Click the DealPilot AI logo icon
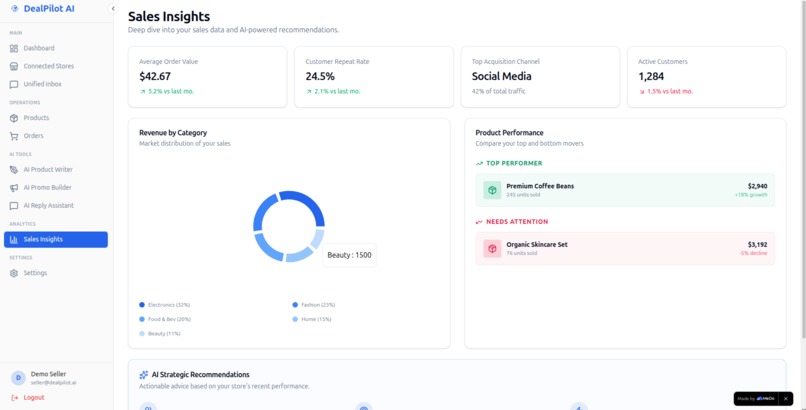 pos(14,9)
